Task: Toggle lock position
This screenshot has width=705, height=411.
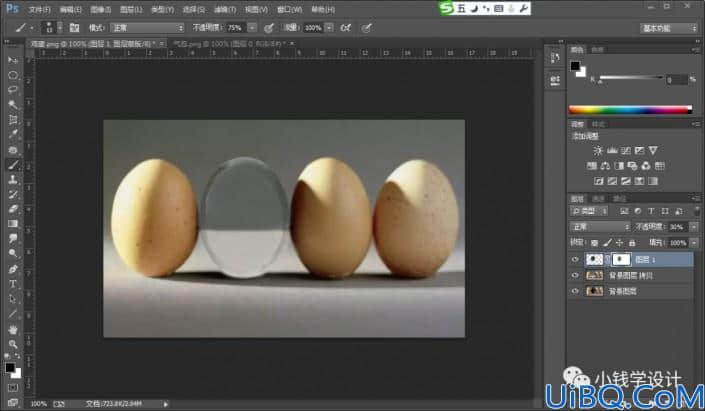Action: coord(620,243)
